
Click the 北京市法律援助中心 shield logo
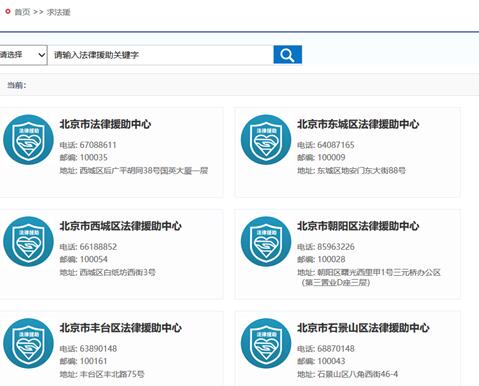click(x=28, y=140)
